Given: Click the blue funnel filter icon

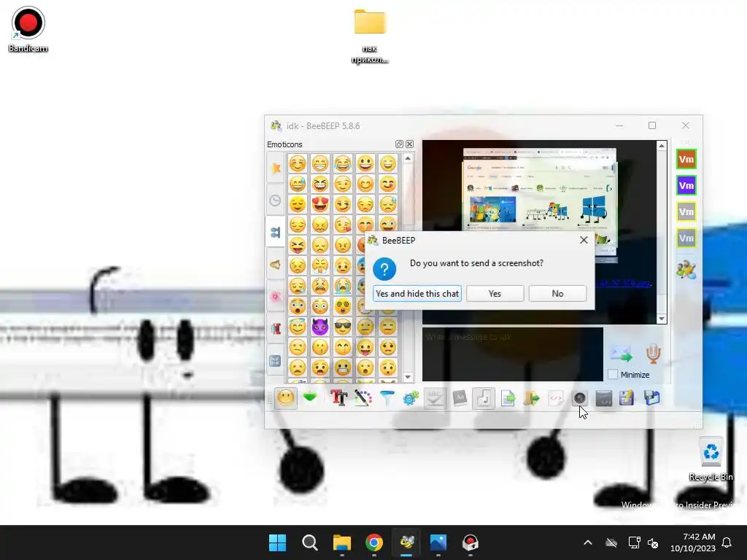Looking at the screenshot, I should (x=387, y=397).
